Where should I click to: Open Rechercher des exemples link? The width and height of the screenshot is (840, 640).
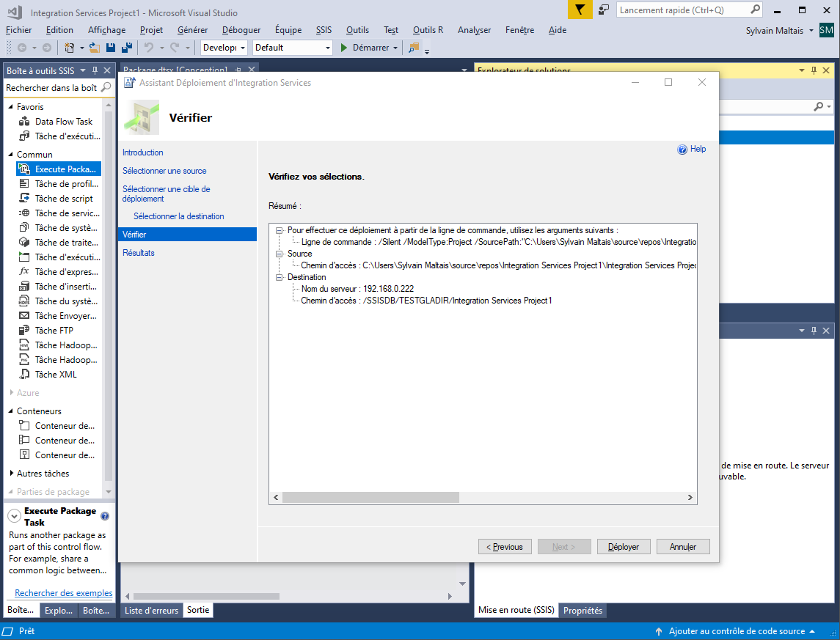click(64, 593)
